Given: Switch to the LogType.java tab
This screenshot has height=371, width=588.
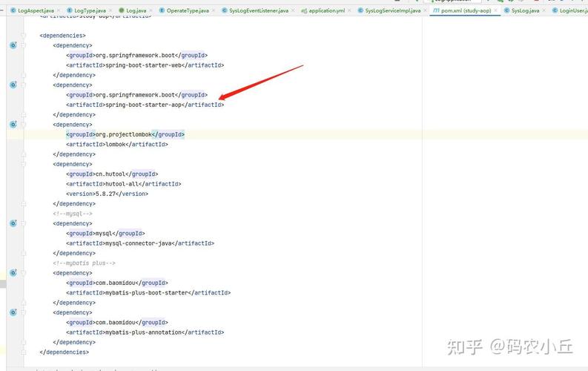Looking at the screenshot, I should click(x=90, y=10).
